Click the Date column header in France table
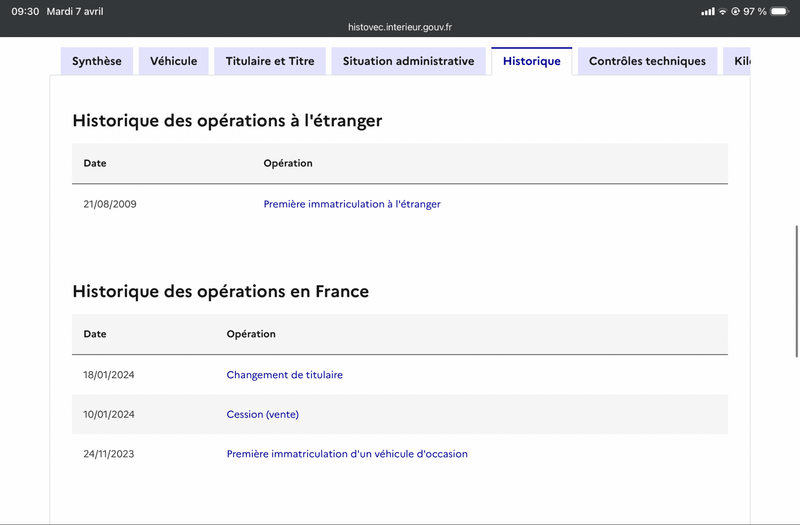Viewport: 800px width, 525px height. tap(95, 334)
